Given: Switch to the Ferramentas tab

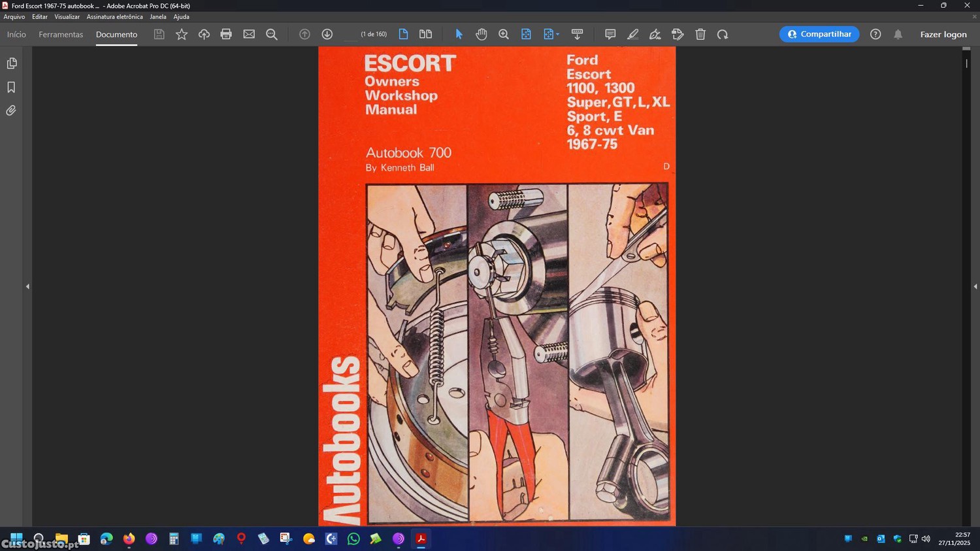Looking at the screenshot, I should point(61,34).
